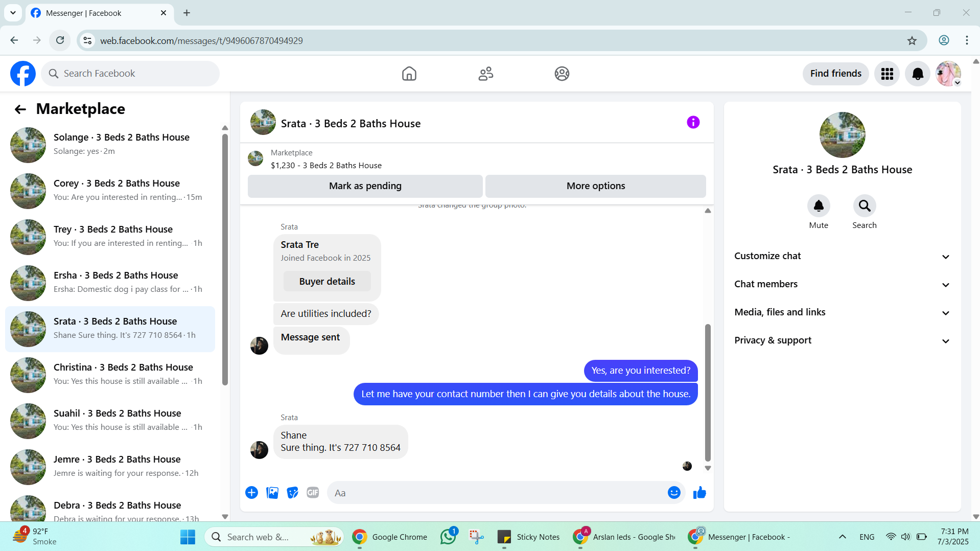Open Jemre conversation
The image size is (980, 551).
coord(110,467)
